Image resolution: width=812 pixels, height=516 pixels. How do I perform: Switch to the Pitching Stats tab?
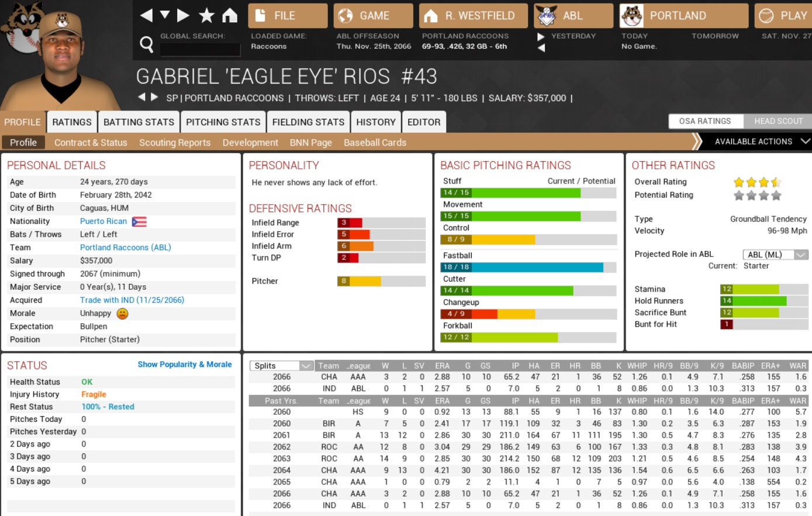click(223, 122)
